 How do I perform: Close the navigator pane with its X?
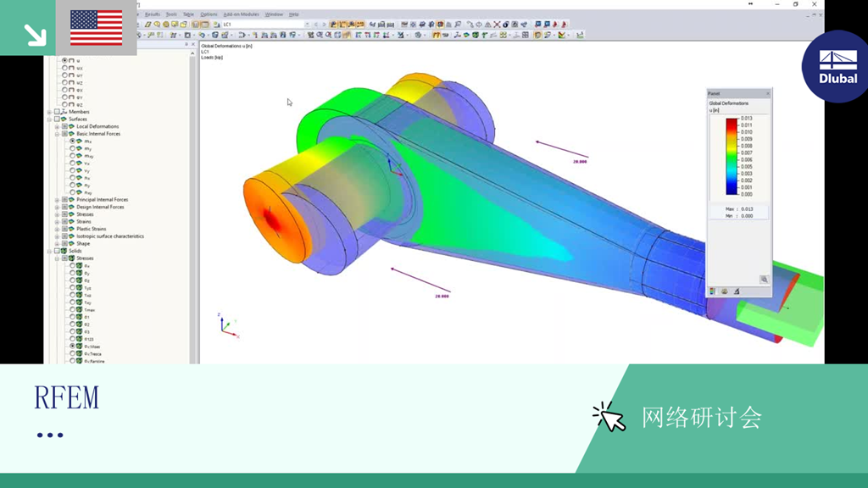(x=192, y=44)
